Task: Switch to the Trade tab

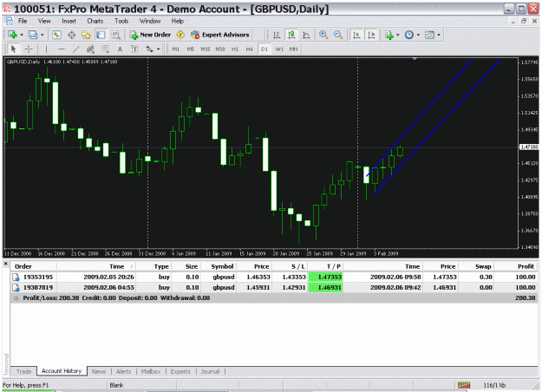Action: click(24, 371)
